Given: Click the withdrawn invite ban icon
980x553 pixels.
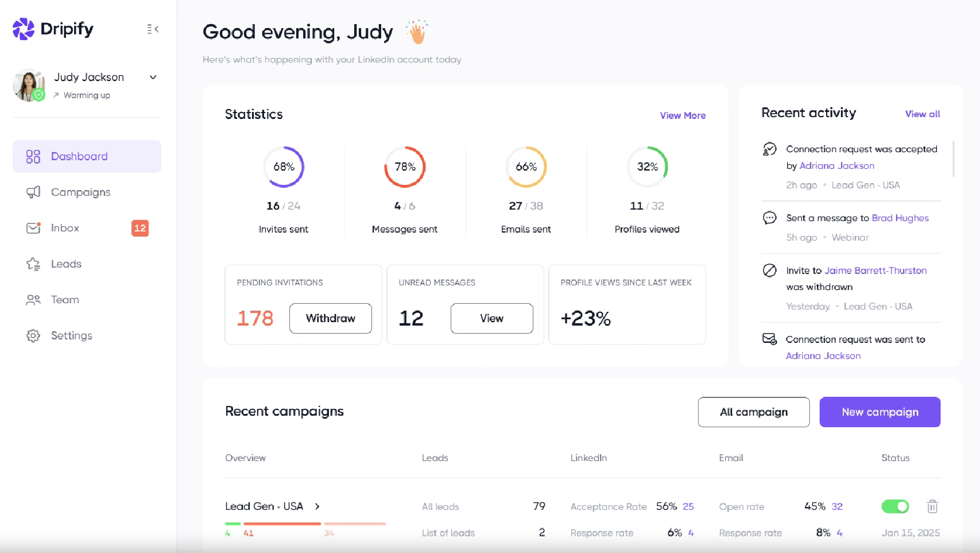Looking at the screenshot, I should point(769,270).
